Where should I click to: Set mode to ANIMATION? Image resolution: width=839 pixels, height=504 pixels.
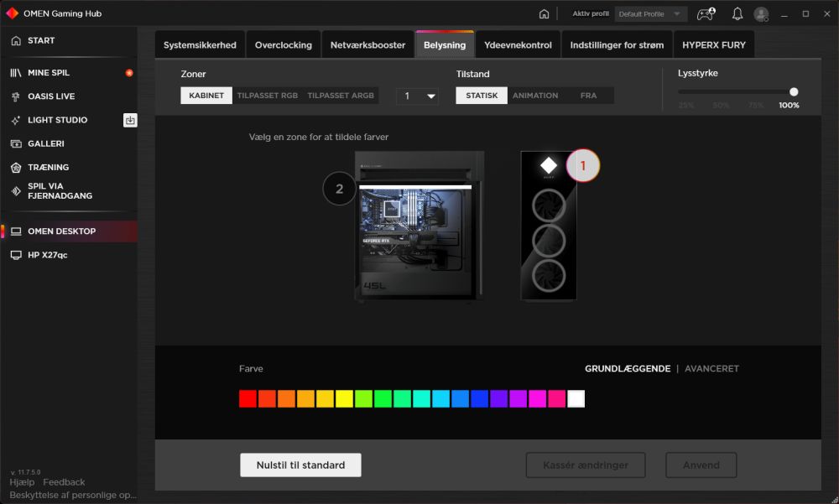535,96
